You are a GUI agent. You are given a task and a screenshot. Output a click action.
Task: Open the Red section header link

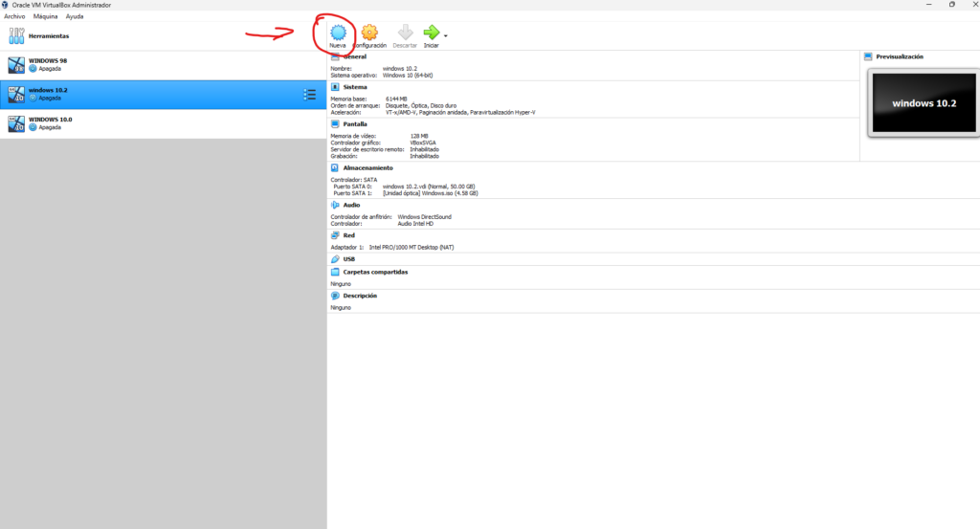(348, 234)
